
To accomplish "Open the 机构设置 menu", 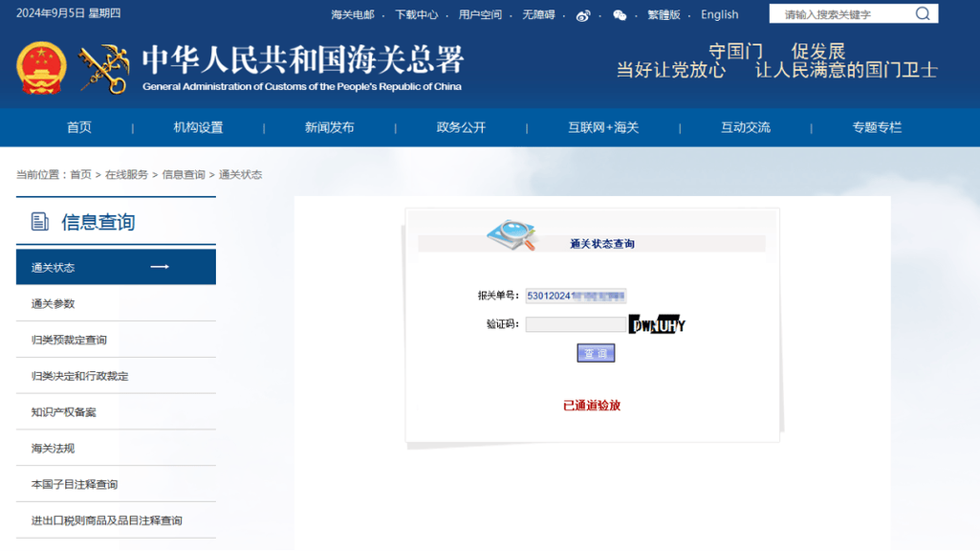I will point(198,127).
